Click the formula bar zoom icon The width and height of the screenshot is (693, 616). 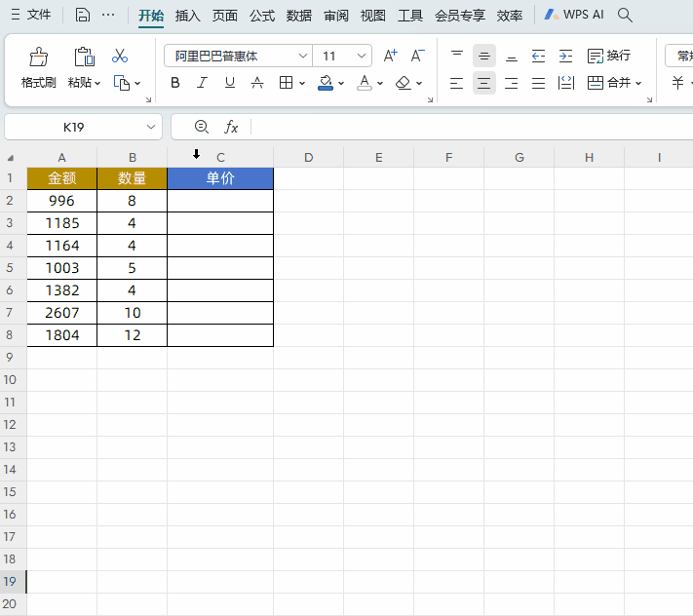click(x=202, y=127)
